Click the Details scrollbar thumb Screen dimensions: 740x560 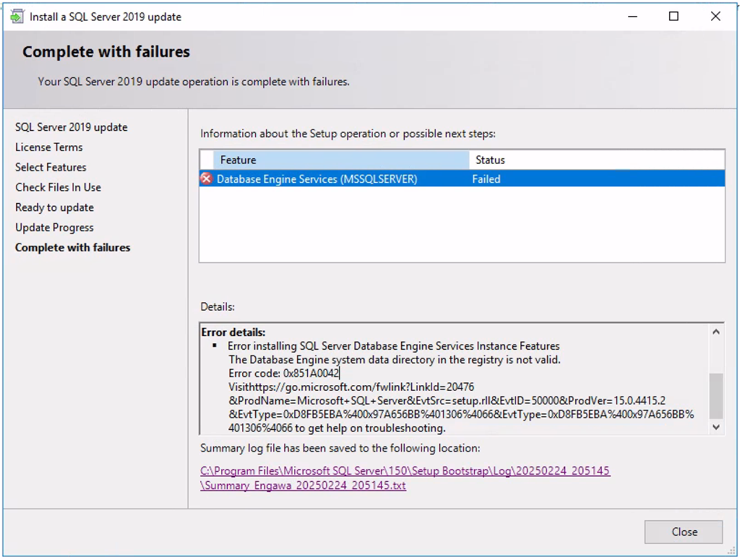(716, 395)
